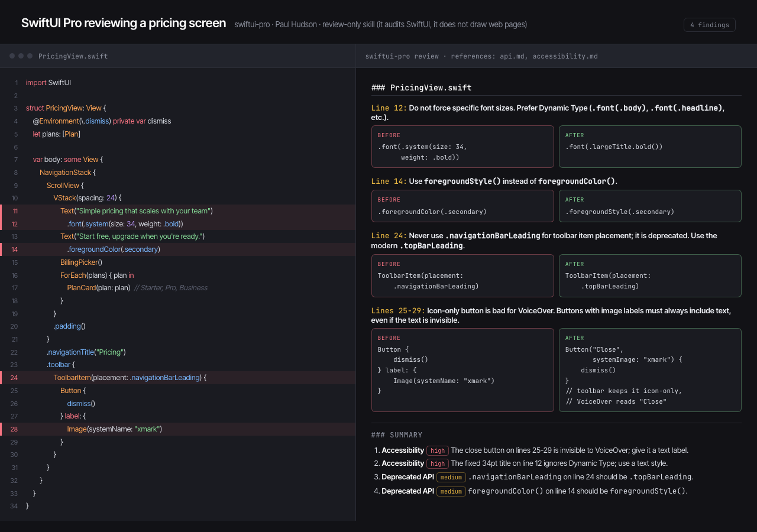
Task: Click the "high" badge on summary item 1
Action: 438,450
